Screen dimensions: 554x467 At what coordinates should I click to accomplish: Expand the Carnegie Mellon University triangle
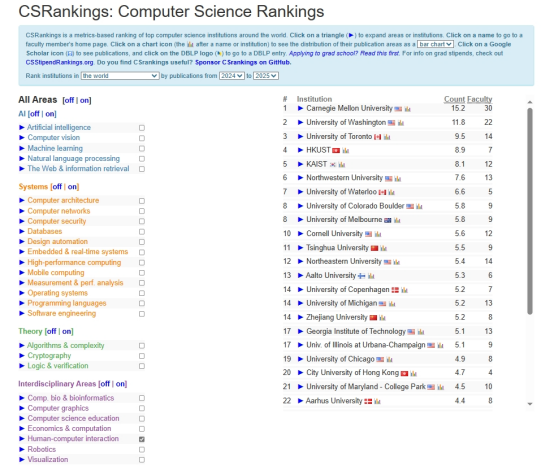coord(300,108)
